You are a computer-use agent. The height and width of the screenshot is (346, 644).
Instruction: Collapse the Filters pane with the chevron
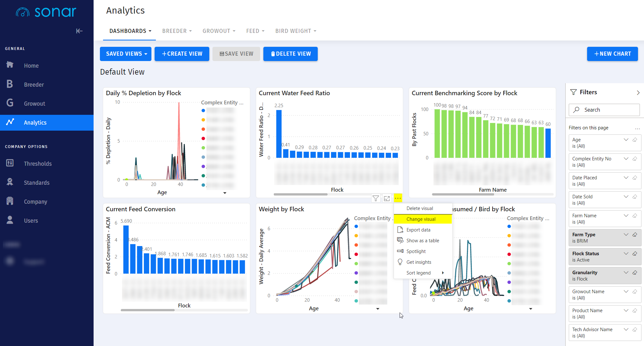tap(638, 93)
